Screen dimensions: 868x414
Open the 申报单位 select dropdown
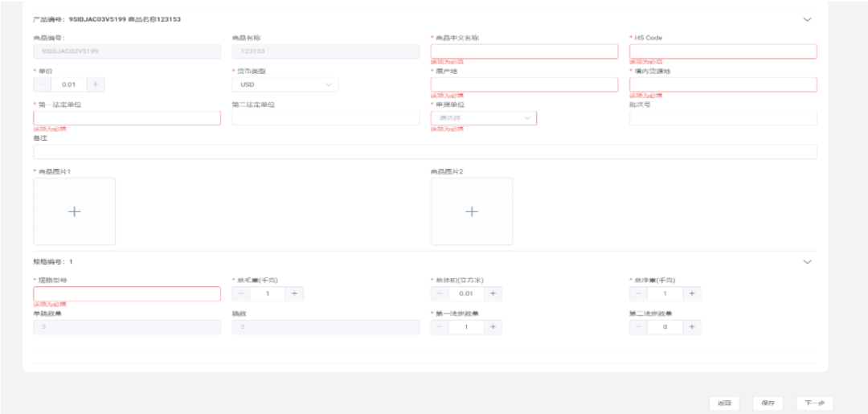[483, 118]
